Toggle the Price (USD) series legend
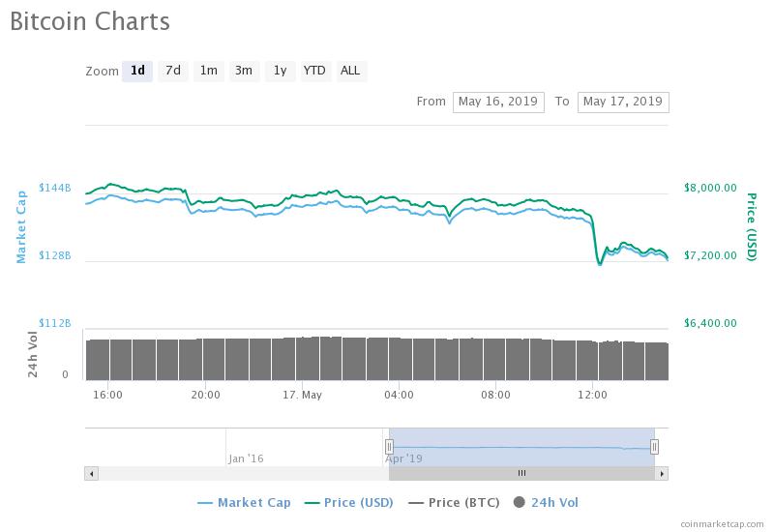Image resolution: width=774 pixels, height=532 pixels. (x=348, y=502)
